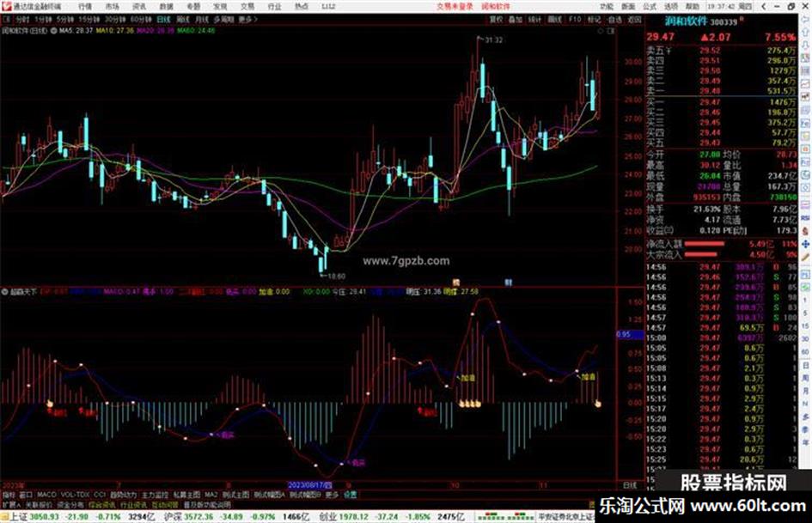Switch to 15分钟 period
Viewport: 812px width, 523px height.
pyautogui.click(x=89, y=19)
